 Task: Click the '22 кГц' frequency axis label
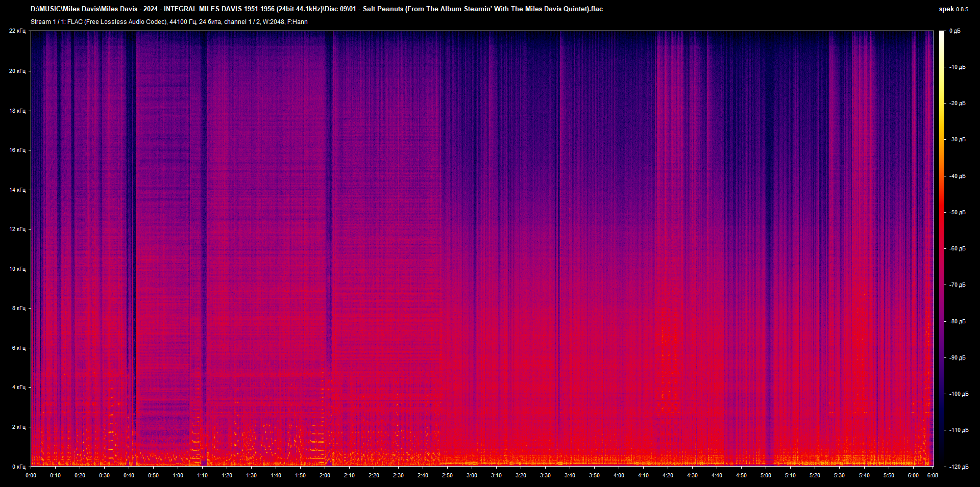pyautogui.click(x=17, y=31)
